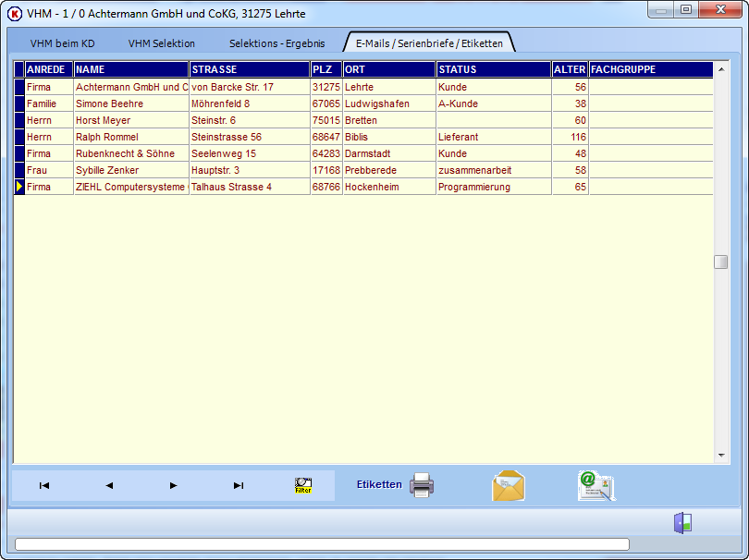The image size is (749, 560).
Task: Click the street 'Steinstr. 6'
Action: 250,120
